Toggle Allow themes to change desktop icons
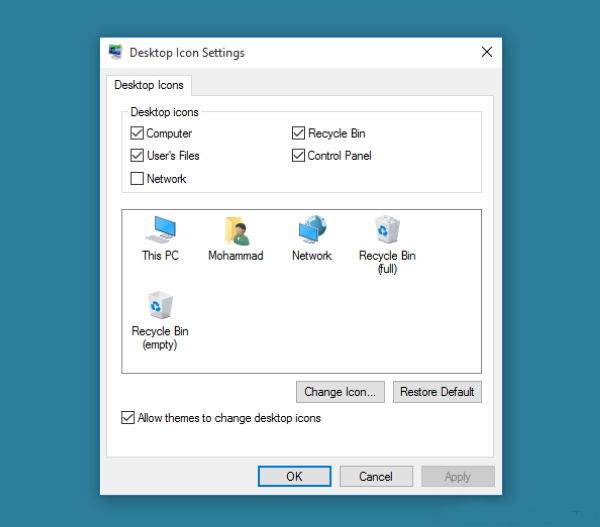This screenshot has width=600, height=527. pos(128,418)
